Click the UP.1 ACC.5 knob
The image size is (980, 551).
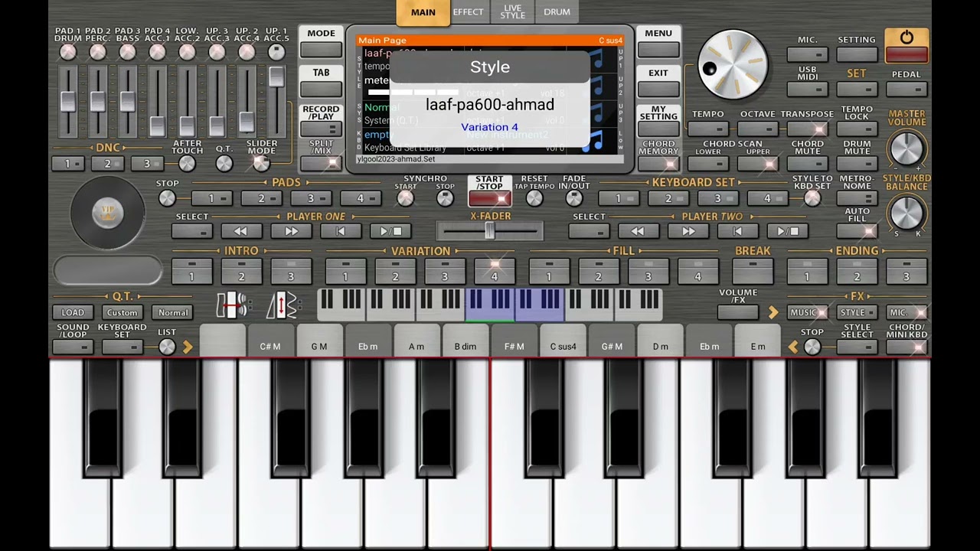pos(276,52)
